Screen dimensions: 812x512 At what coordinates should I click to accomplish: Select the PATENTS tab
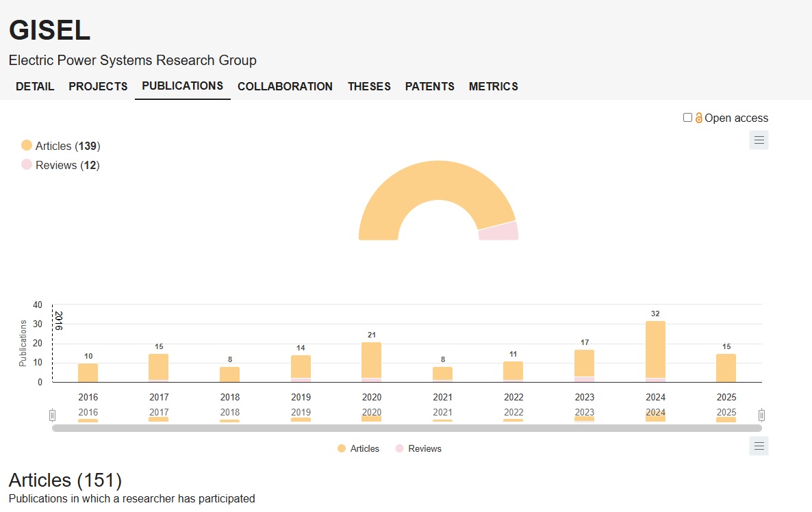(x=429, y=86)
